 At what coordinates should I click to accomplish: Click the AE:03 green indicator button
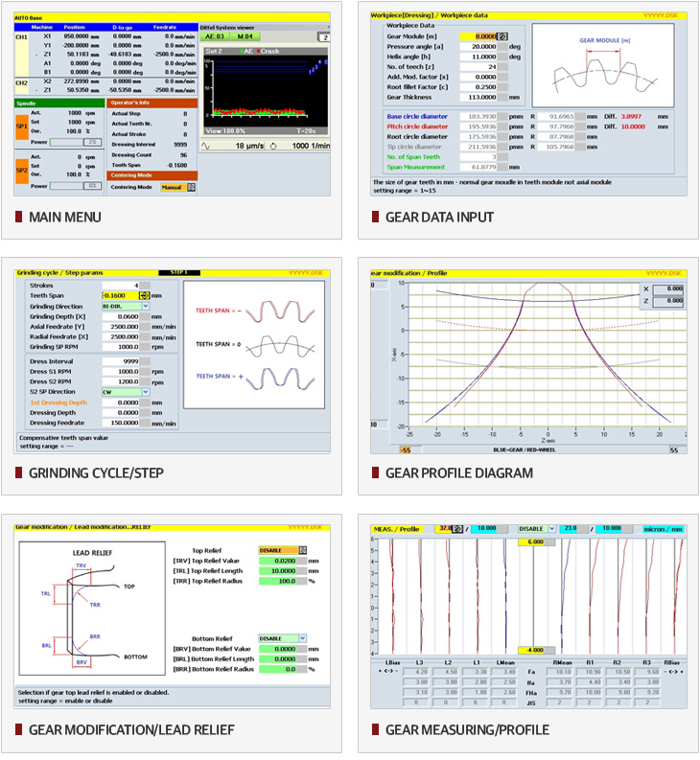tap(215, 36)
